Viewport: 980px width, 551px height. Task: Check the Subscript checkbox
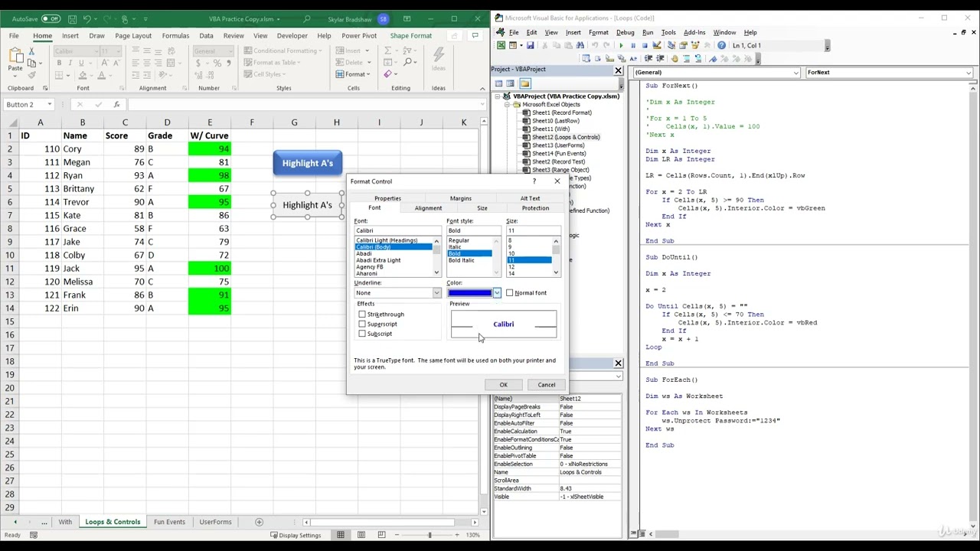tap(362, 334)
